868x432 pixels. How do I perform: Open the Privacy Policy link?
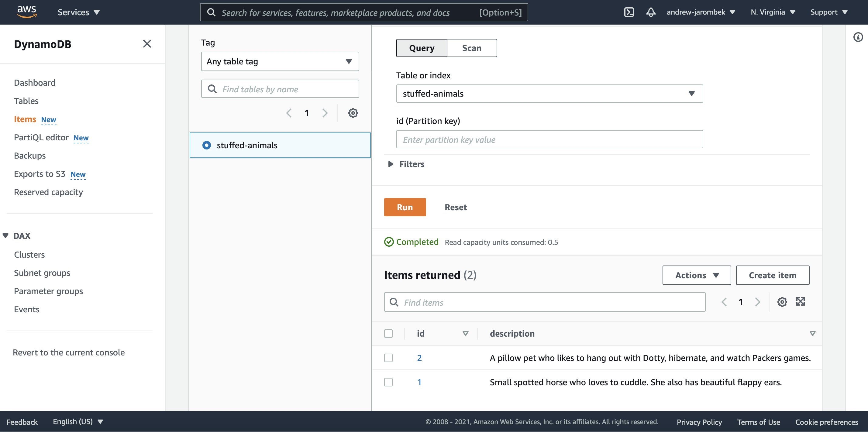[x=699, y=422]
